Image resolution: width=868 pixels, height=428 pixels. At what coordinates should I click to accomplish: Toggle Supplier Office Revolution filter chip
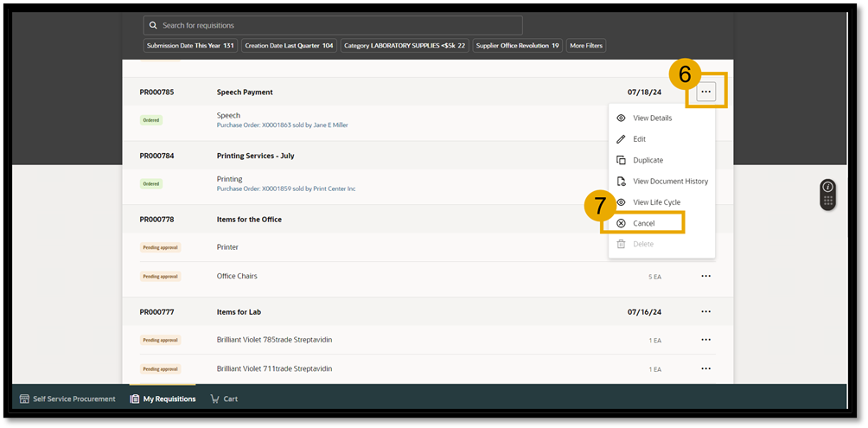point(518,46)
